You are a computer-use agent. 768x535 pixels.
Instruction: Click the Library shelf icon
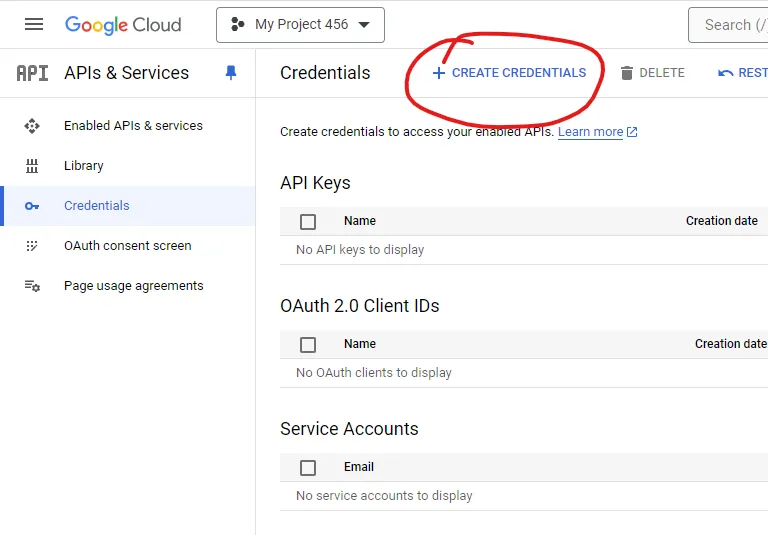[x=32, y=166]
